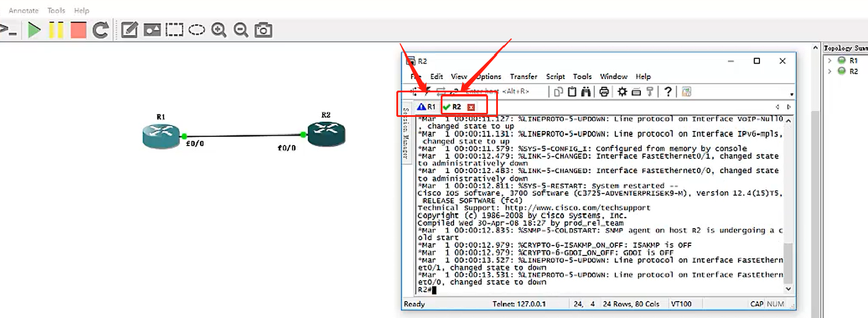Open the GNS3 Help menu

tap(82, 11)
